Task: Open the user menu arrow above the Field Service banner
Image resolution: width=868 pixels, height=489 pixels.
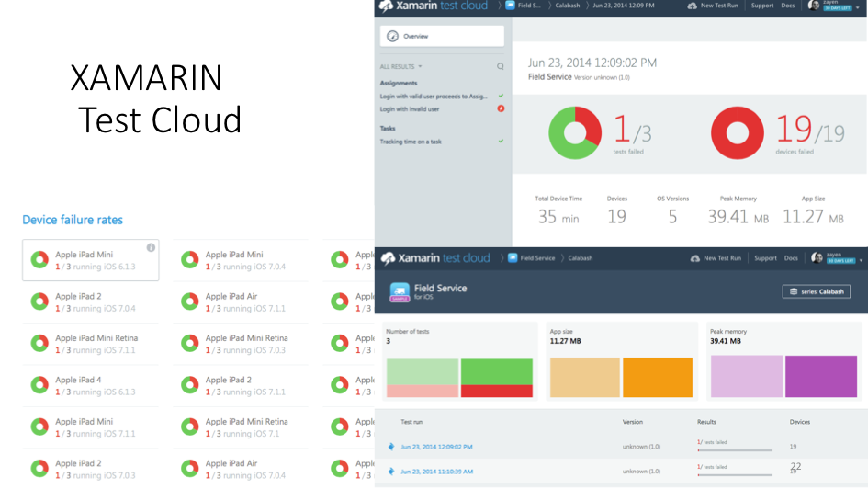Action: [x=861, y=260]
